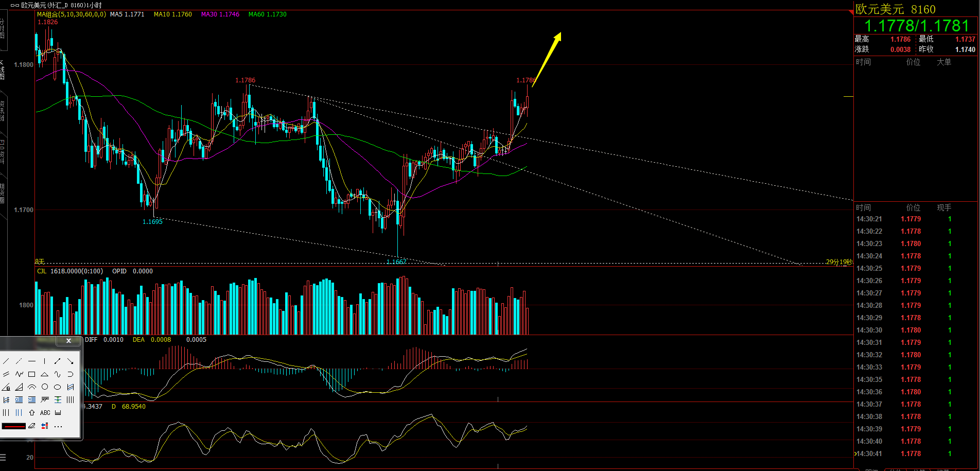Select the zigzag wave drawing tool
Screen dimensions: 980x471
pyautogui.click(x=19, y=374)
